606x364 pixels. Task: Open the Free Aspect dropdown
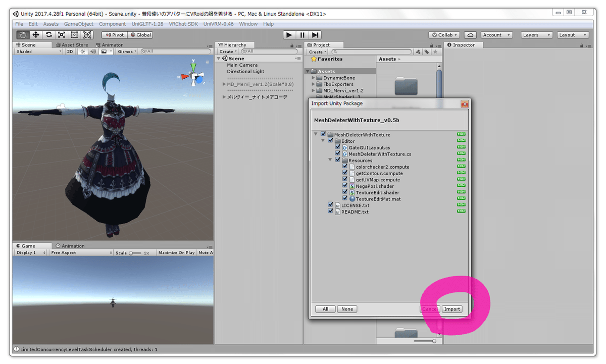[81, 252]
